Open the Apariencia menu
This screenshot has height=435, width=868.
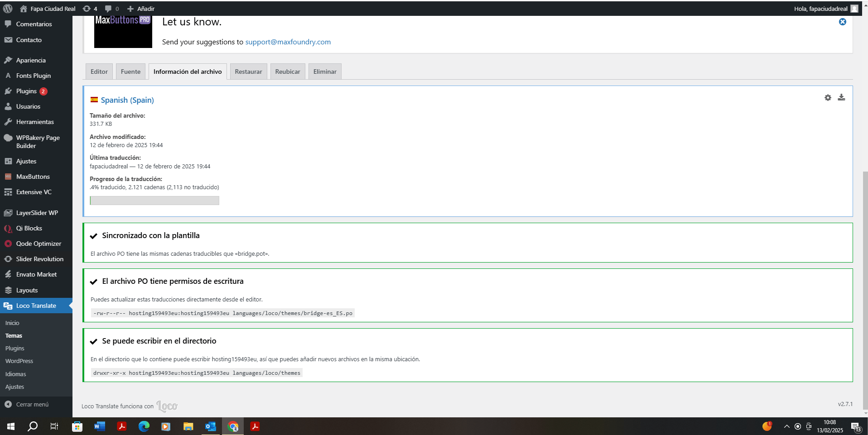pos(36,60)
